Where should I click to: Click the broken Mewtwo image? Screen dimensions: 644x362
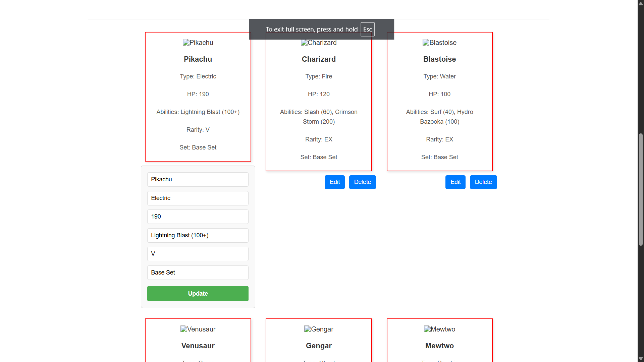click(439, 329)
